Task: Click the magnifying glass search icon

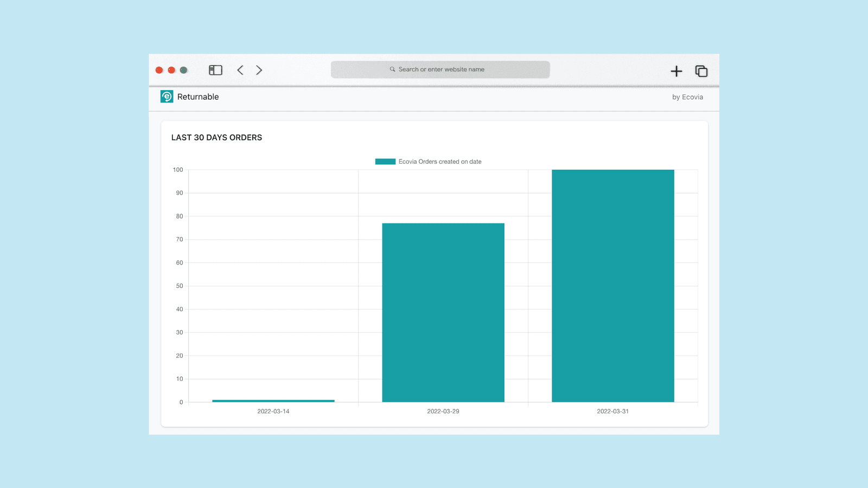Action: click(392, 69)
